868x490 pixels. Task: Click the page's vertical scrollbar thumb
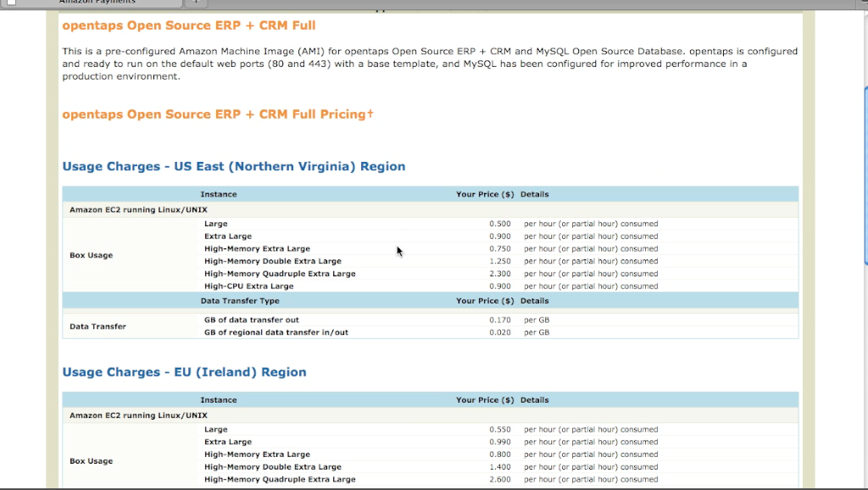(865, 176)
